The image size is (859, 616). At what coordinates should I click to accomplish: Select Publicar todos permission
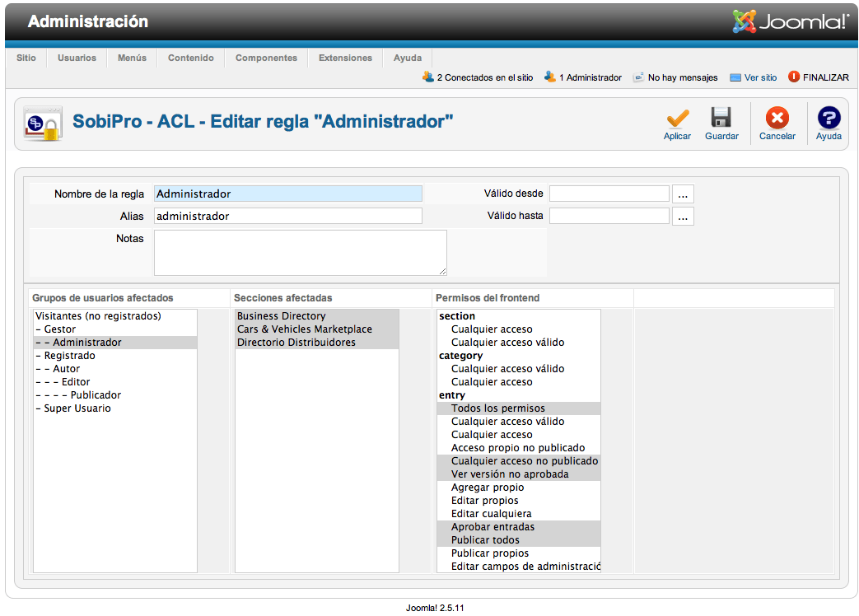tap(518, 539)
